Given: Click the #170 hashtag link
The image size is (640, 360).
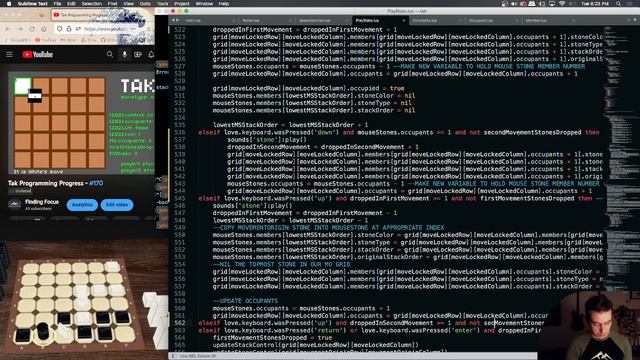Looking at the screenshot, I should click(96, 183).
